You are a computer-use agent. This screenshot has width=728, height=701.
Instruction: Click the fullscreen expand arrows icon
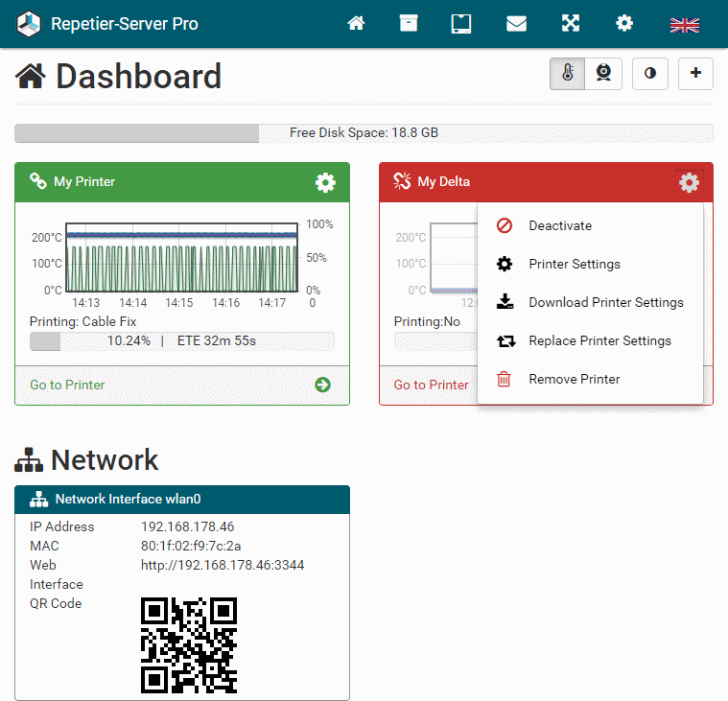pyautogui.click(x=571, y=24)
